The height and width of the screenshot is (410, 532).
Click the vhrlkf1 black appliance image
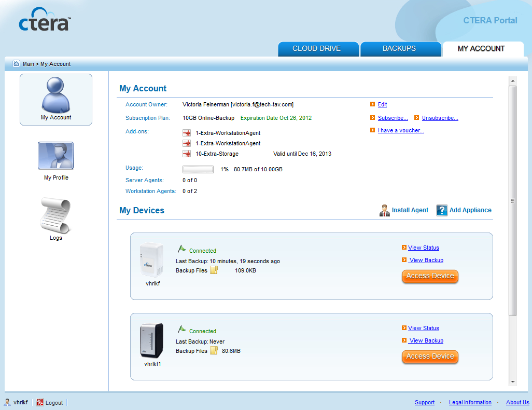[151, 340]
